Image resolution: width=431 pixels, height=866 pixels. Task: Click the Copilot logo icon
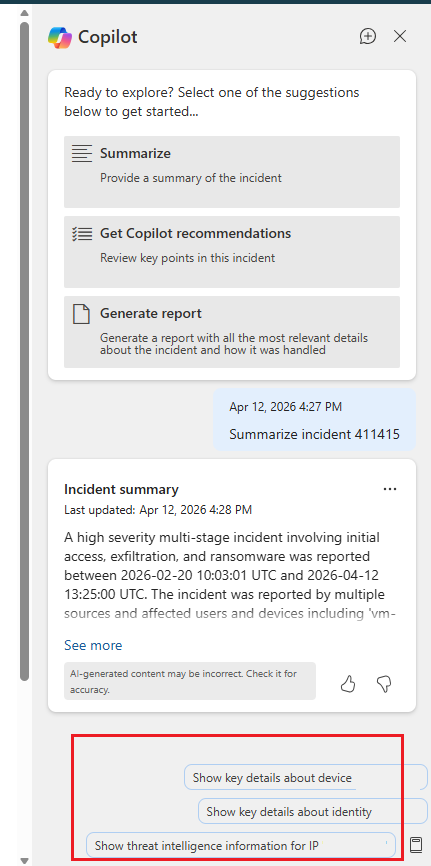coord(60,37)
